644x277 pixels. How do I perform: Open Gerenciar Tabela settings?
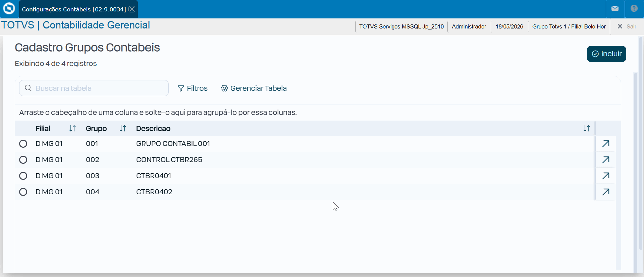click(254, 88)
